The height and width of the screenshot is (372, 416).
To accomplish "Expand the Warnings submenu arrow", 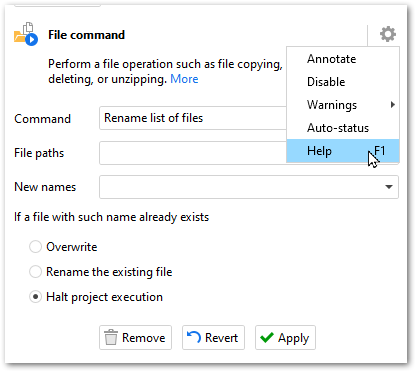I will (393, 105).
